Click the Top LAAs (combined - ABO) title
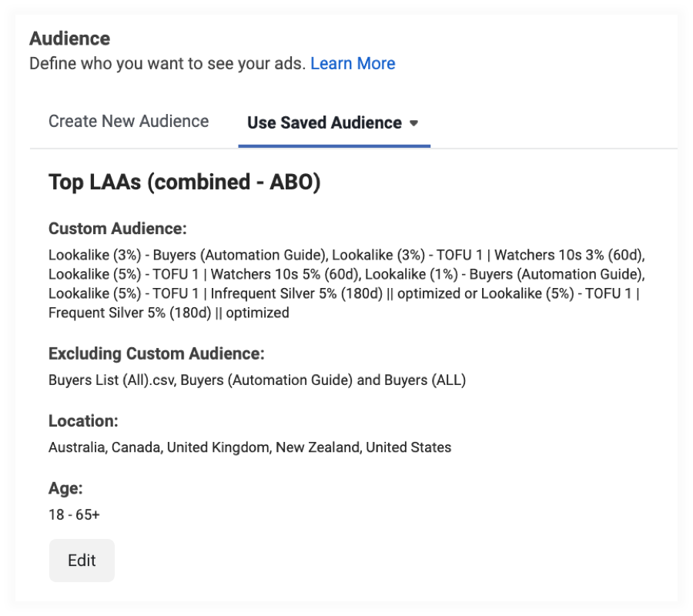The image size is (693, 616). coord(184,182)
